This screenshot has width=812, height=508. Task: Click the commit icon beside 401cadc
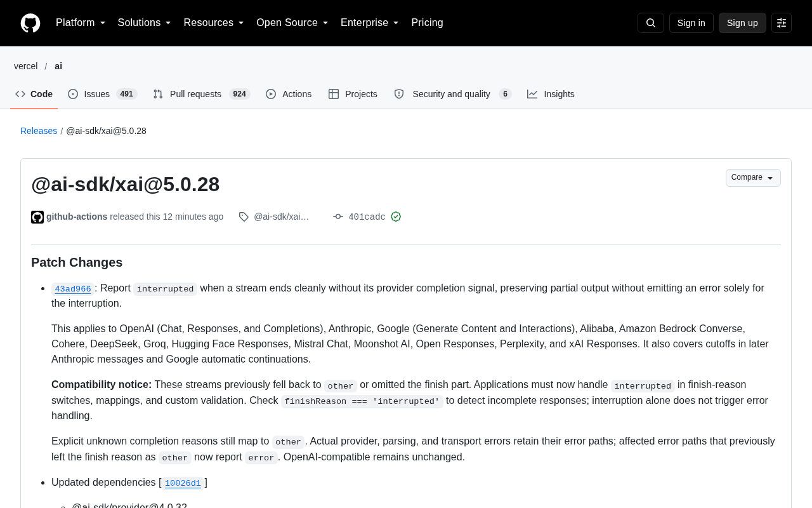click(x=338, y=217)
